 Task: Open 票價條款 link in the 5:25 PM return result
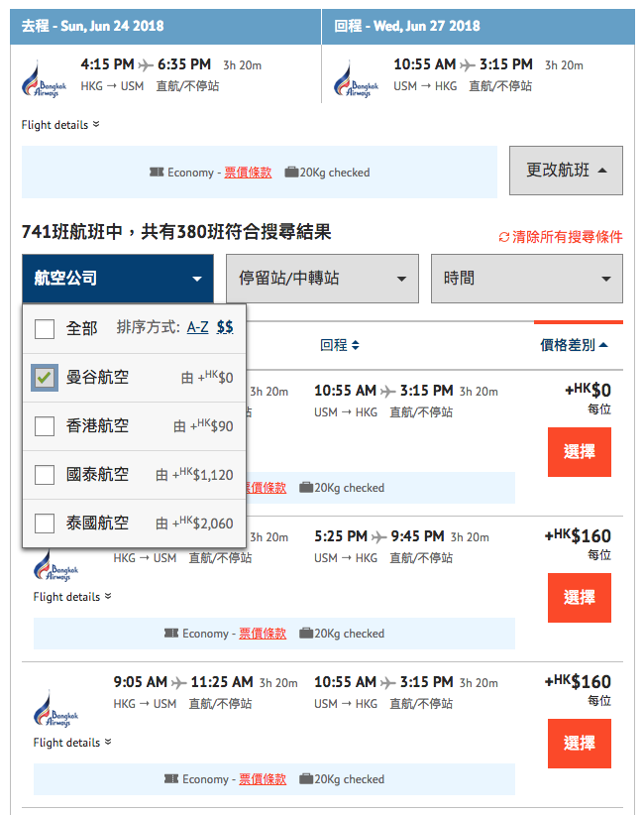263,634
